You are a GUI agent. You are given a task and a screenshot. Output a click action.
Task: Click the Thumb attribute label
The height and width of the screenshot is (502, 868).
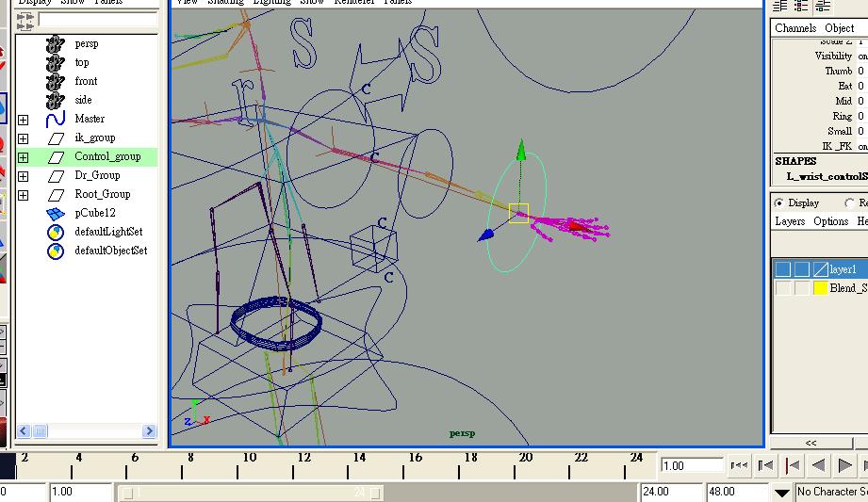click(839, 71)
